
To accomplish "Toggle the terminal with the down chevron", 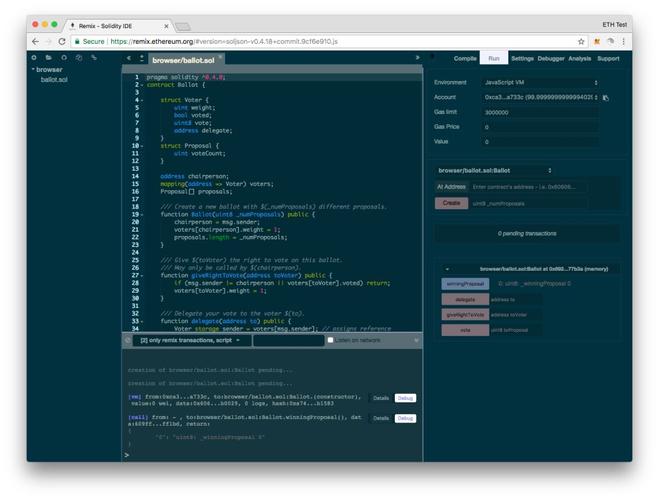I will pyautogui.click(x=416, y=340).
